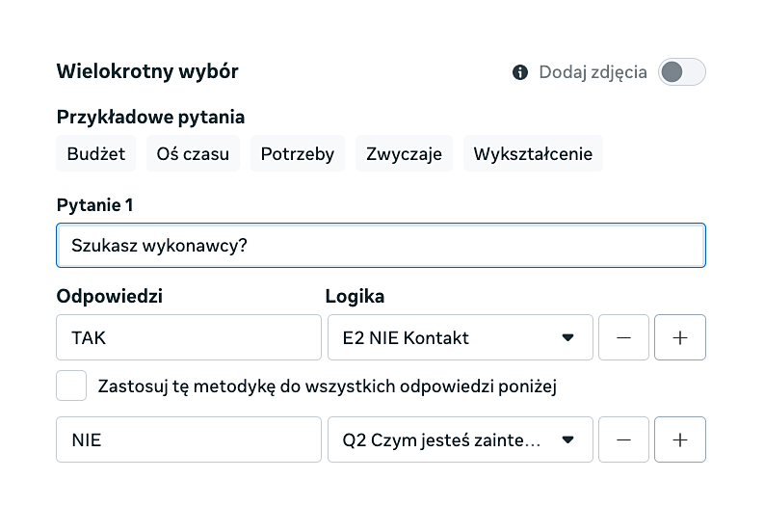Image resolution: width=764 pixels, height=532 pixels.
Task: Pick the Potrzeby example question
Action: click(298, 154)
